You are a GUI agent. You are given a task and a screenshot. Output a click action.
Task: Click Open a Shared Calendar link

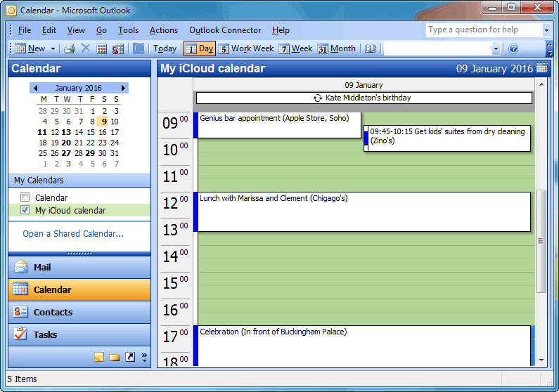pos(73,233)
